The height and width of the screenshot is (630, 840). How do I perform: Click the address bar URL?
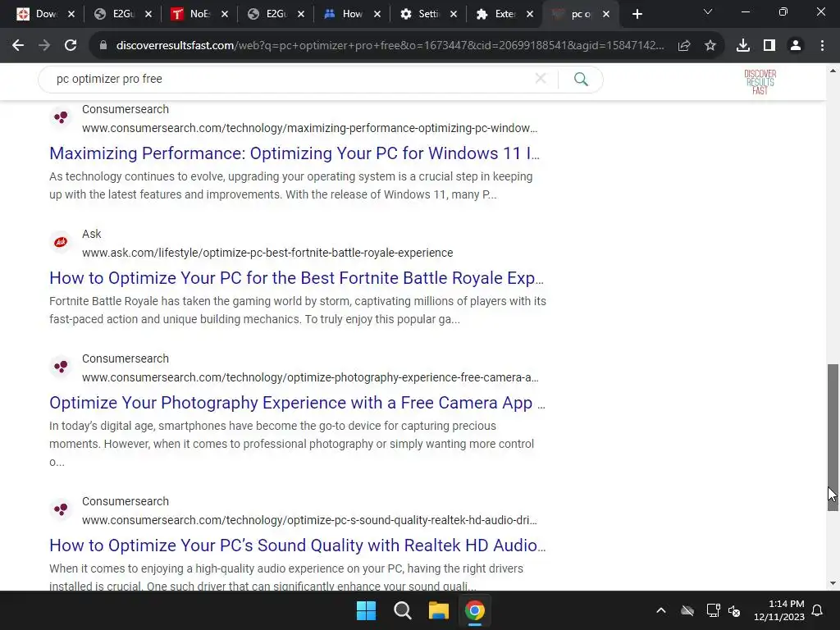pos(390,46)
